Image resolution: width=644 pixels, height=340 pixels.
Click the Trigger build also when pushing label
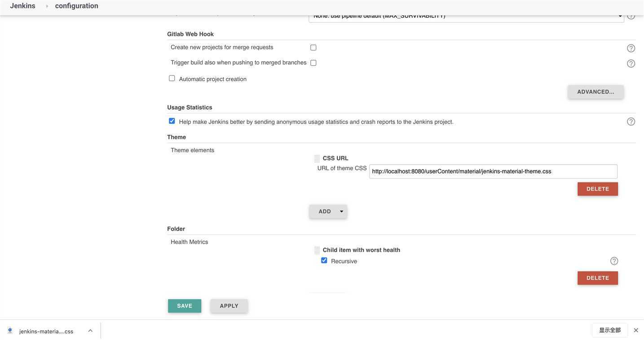click(x=238, y=63)
